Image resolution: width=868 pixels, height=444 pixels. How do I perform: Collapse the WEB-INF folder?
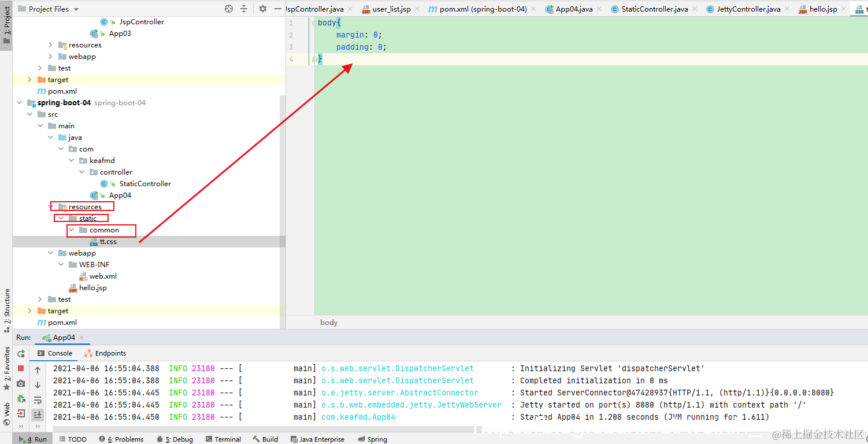click(x=61, y=265)
